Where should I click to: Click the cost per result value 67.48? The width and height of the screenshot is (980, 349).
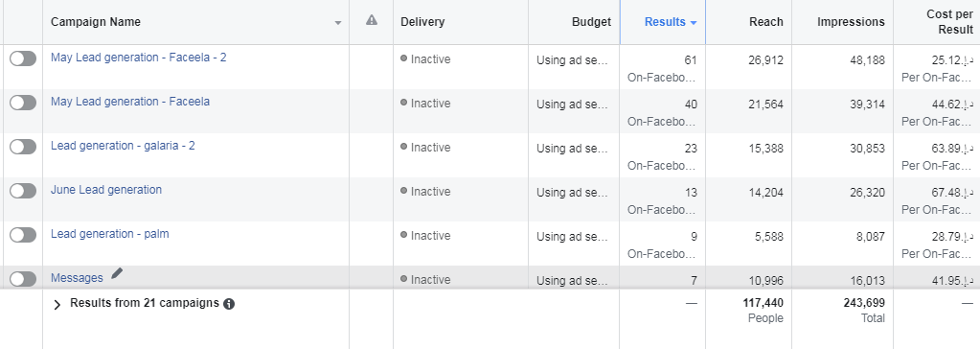[x=952, y=193]
